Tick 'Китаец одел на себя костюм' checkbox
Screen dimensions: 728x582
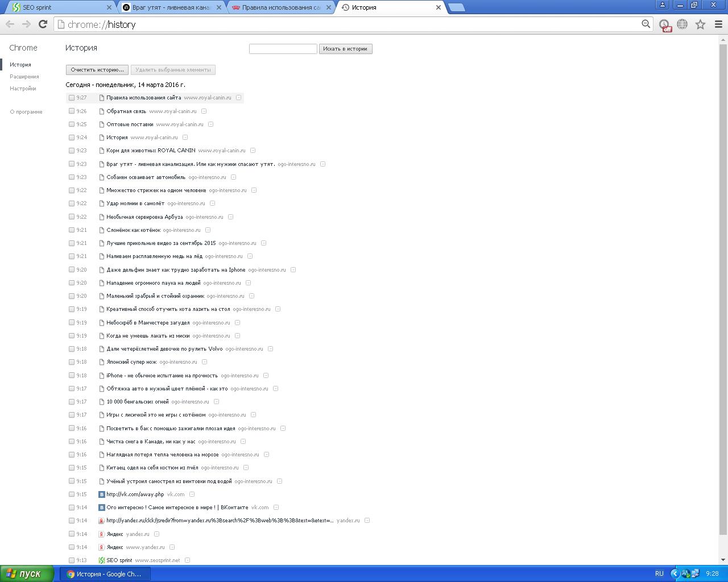[x=72, y=468]
